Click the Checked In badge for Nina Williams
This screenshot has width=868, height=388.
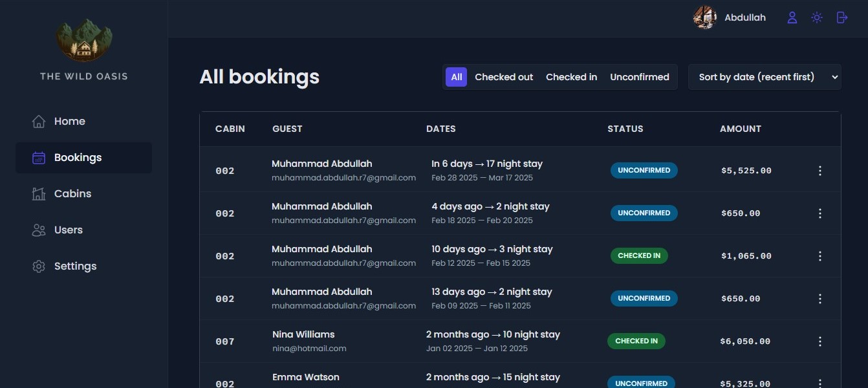click(636, 341)
